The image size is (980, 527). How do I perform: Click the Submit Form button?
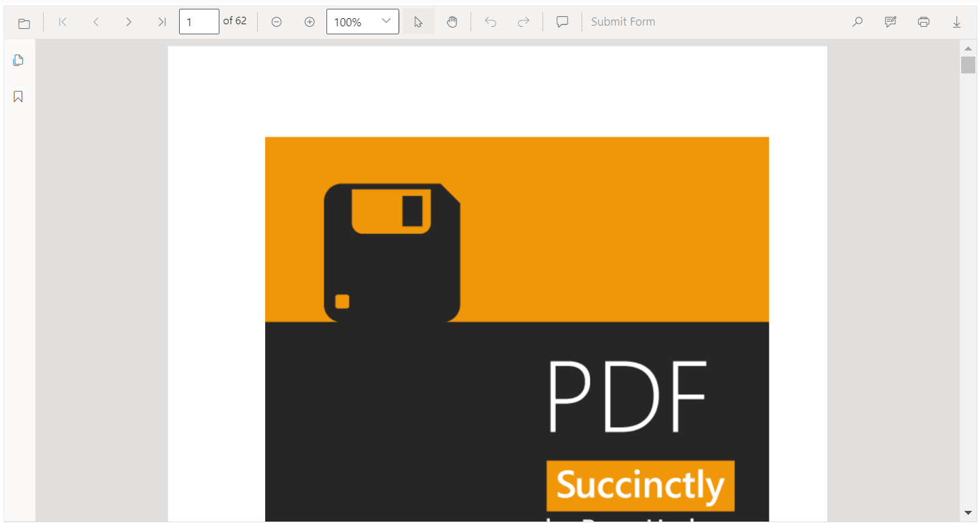(x=623, y=22)
